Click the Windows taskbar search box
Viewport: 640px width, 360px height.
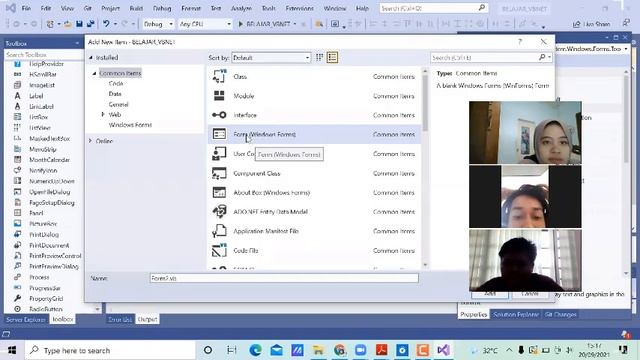pos(110,350)
